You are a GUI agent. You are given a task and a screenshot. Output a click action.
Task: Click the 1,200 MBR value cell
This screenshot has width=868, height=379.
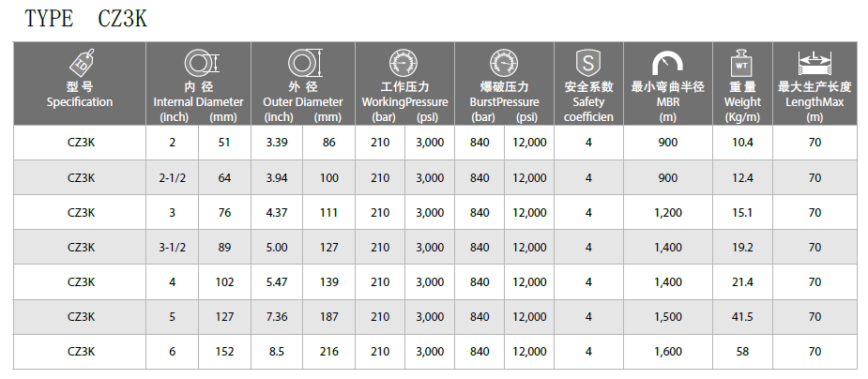(667, 213)
